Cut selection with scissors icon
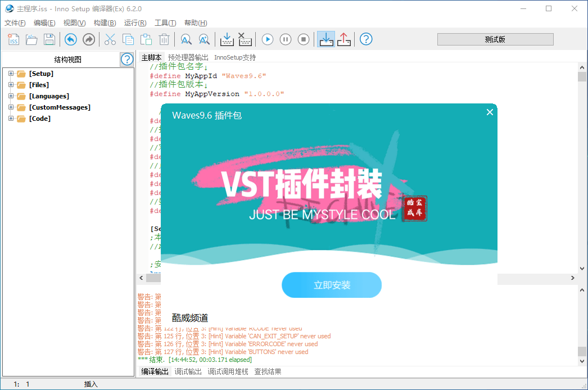 (110, 39)
